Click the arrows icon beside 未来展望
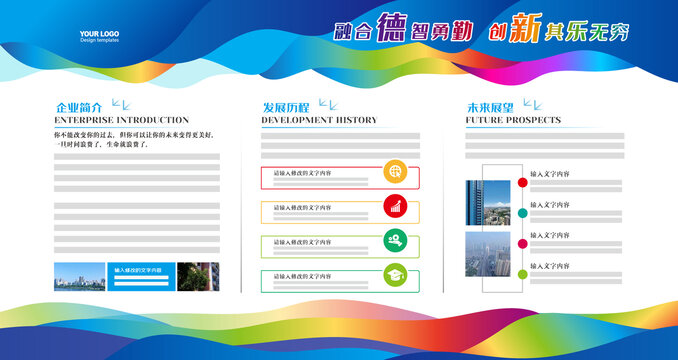 (533, 104)
